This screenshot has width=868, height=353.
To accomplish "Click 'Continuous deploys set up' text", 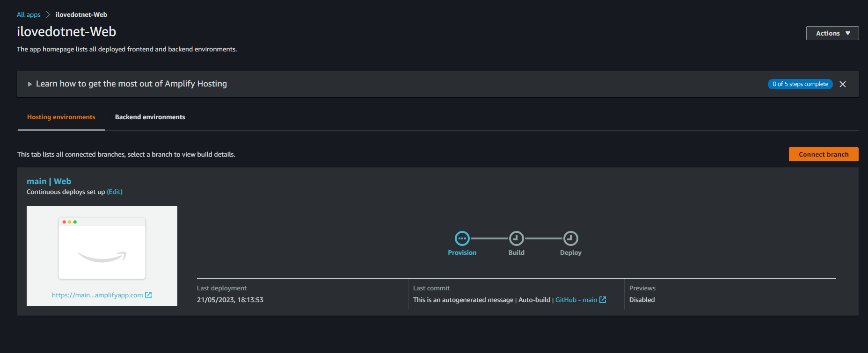I will coord(66,192).
